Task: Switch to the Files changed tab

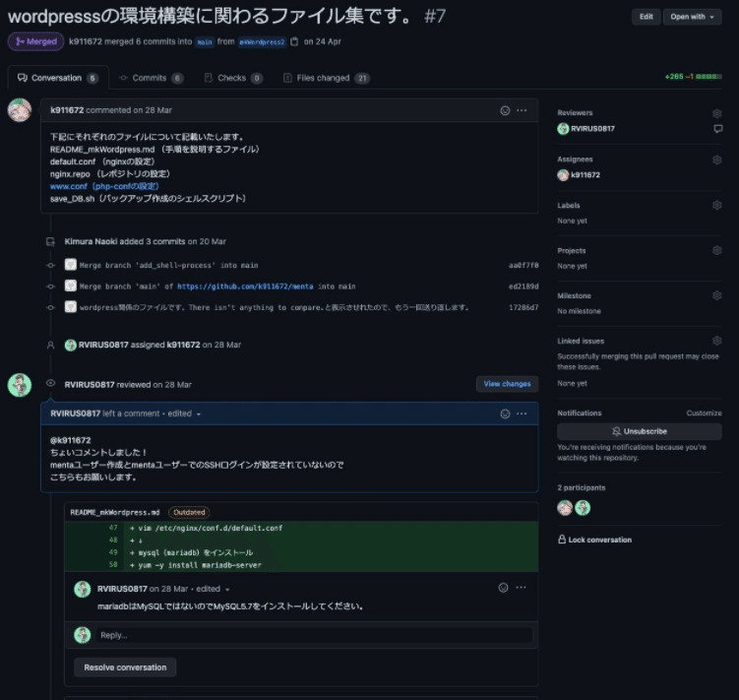Action: click(326, 78)
